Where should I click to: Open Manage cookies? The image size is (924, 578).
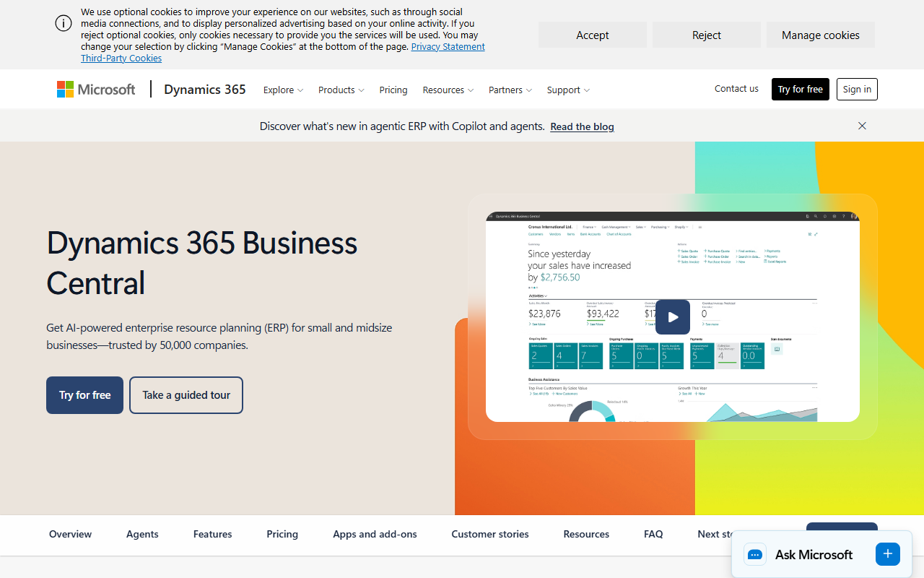(821, 35)
